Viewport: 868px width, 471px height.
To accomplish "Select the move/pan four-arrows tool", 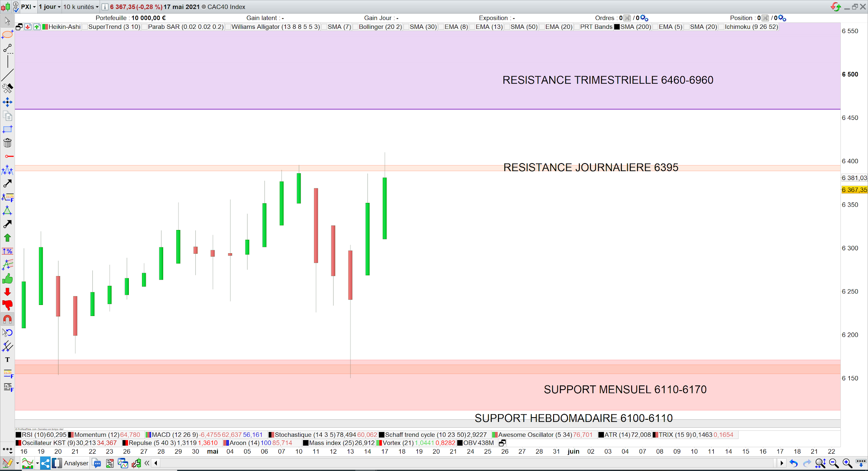I will point(7,102).
